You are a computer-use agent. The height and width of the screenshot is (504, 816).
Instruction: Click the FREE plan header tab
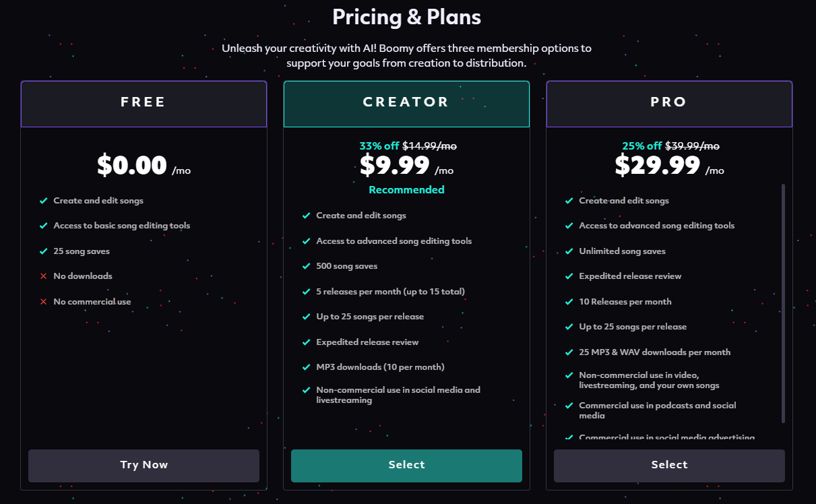pos(144,103)
